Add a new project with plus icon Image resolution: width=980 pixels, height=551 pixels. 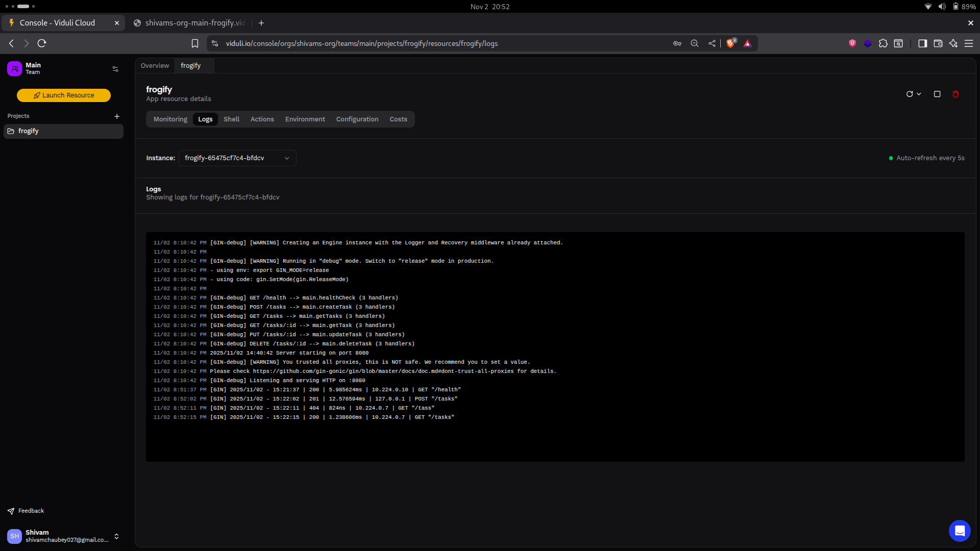(117, 116)
